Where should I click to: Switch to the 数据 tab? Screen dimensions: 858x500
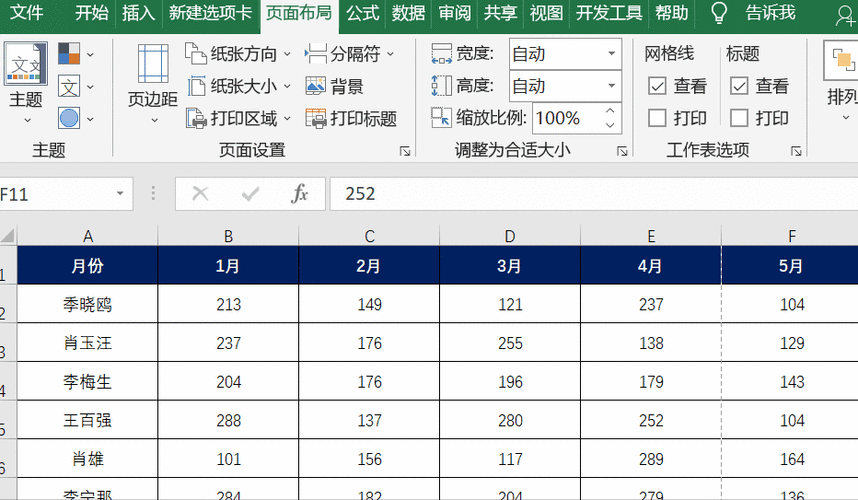point(408,12)
